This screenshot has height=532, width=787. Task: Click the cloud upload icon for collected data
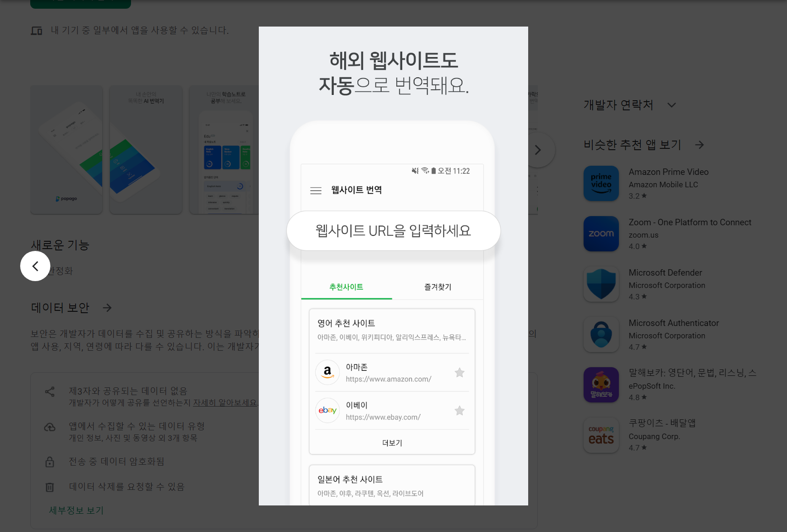click(50, 427)
